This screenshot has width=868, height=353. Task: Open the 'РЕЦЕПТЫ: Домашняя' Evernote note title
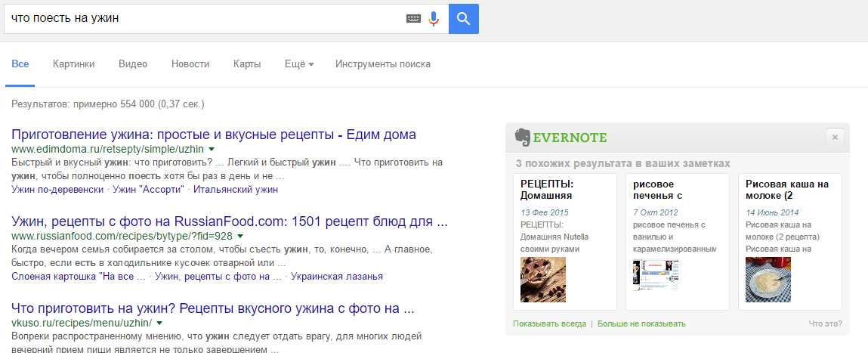coord(547,190)
